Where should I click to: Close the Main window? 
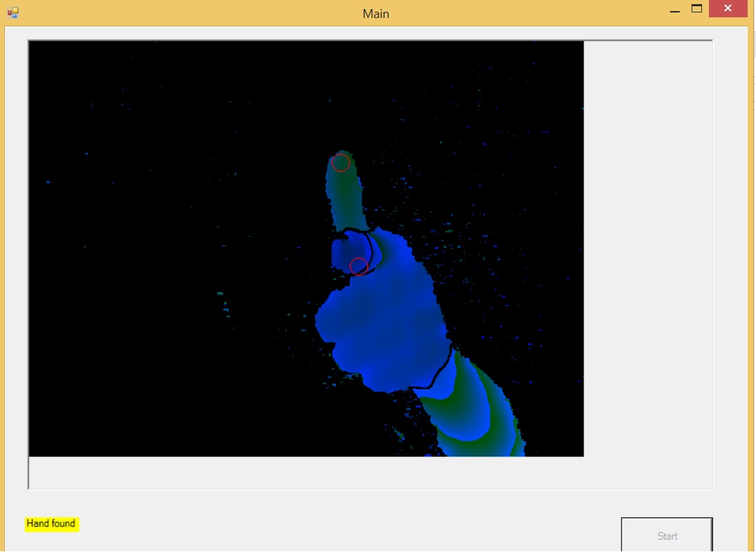point(728,9)
